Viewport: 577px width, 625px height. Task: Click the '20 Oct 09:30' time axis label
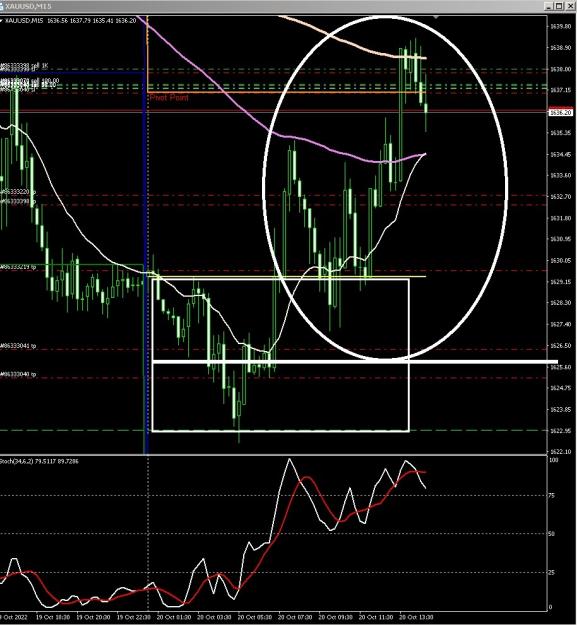click(x=336, y=617)
